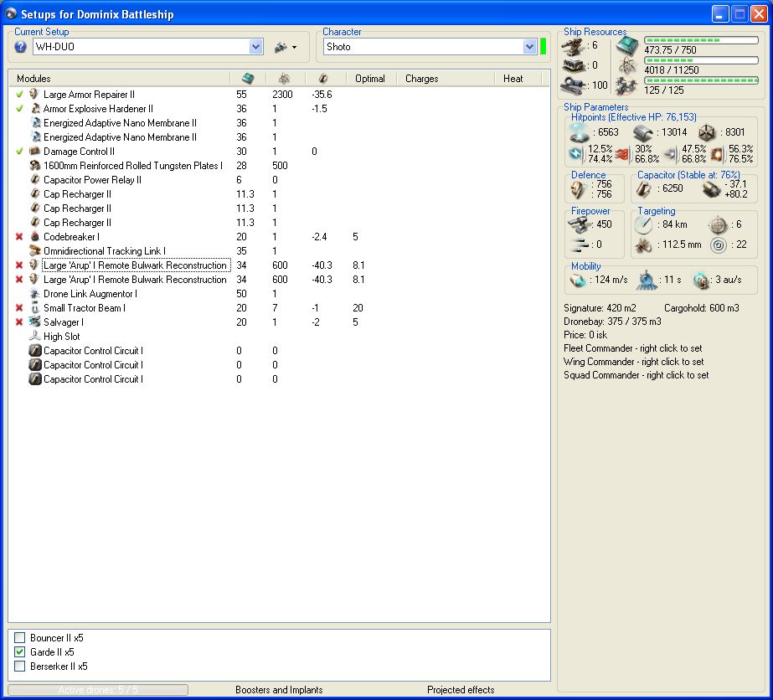Click the capacitor column header icon
The width and height of the screenshot is (773, 700).
323,79
